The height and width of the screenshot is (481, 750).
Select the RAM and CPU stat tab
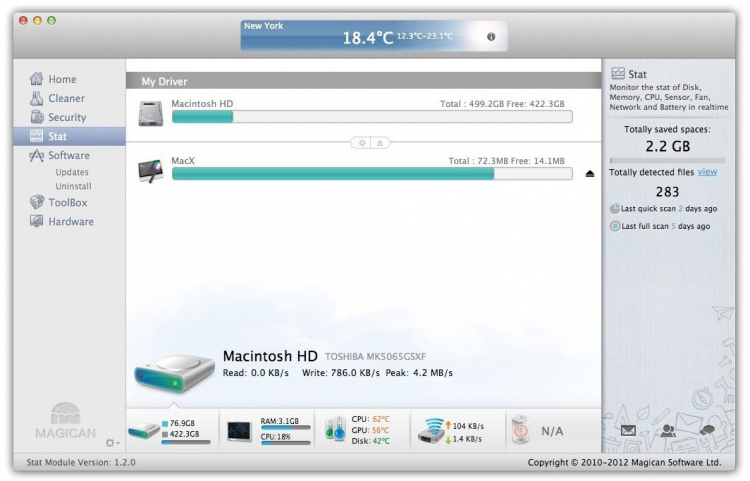[267, 431]
